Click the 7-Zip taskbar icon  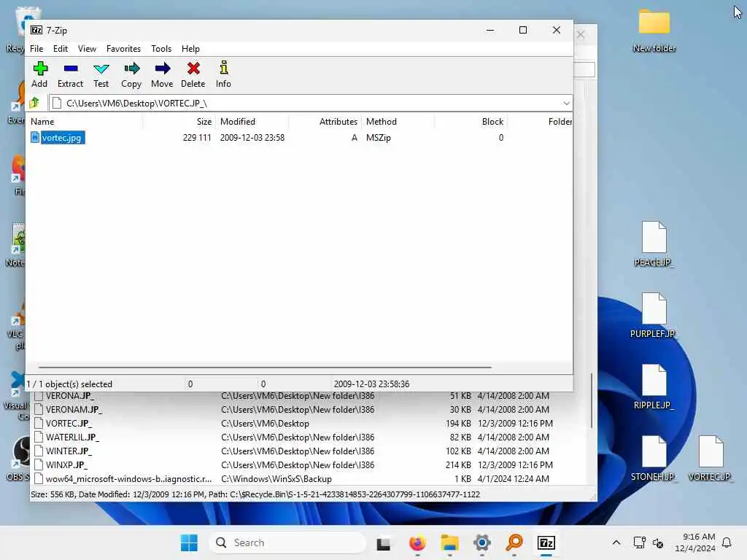[x=546, y=542]
